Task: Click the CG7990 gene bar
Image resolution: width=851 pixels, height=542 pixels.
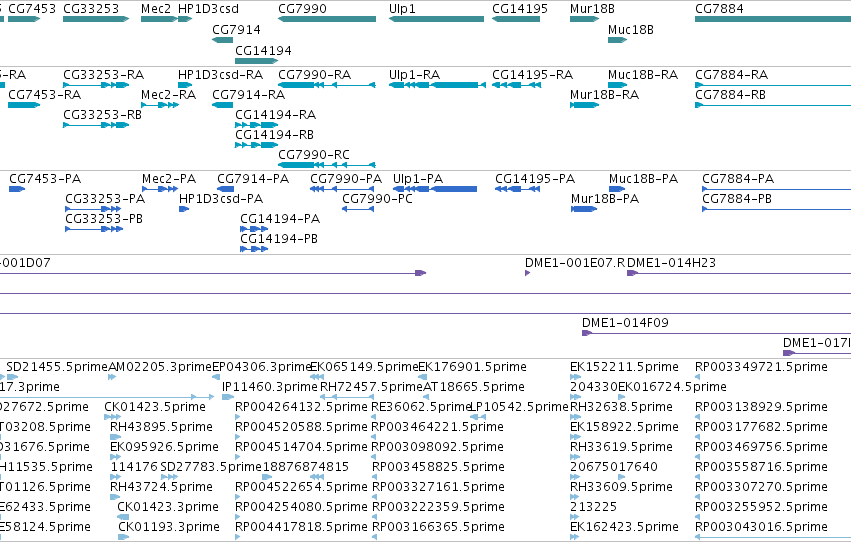Action: coord(327,19)
